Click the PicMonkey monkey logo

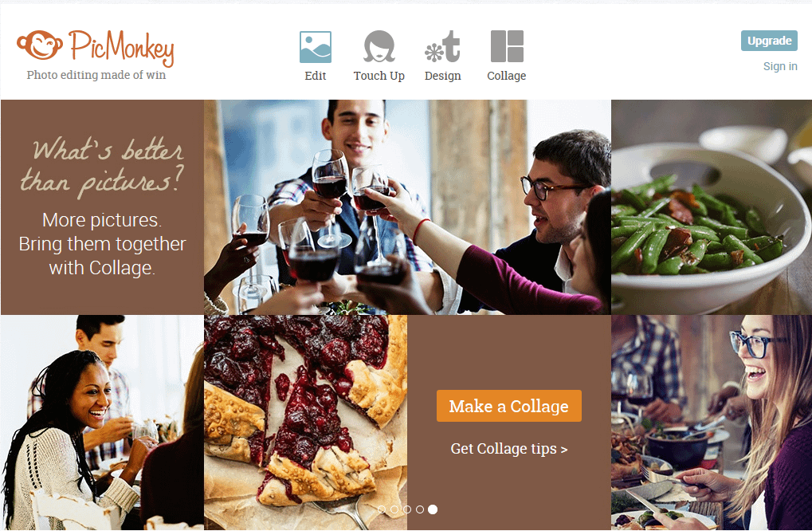point(39,45)
